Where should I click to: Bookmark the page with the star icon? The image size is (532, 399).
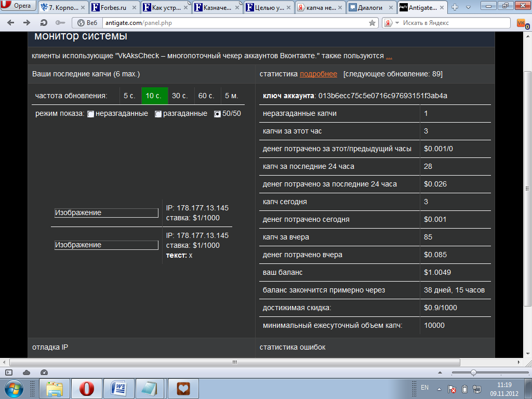[x=372, y=23]
